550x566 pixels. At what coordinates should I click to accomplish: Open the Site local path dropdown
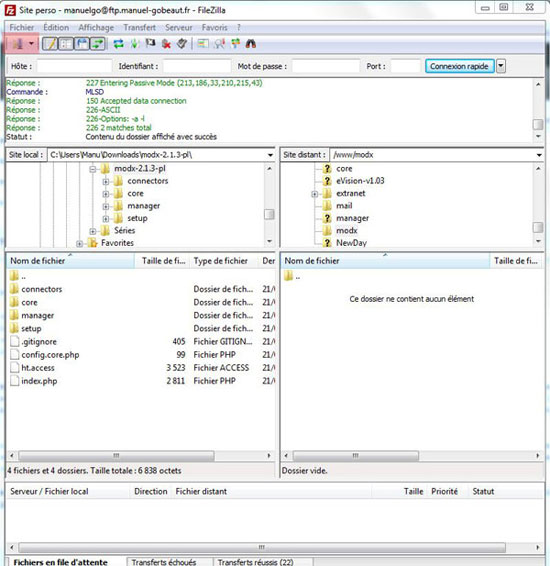(x=270, y=155)
